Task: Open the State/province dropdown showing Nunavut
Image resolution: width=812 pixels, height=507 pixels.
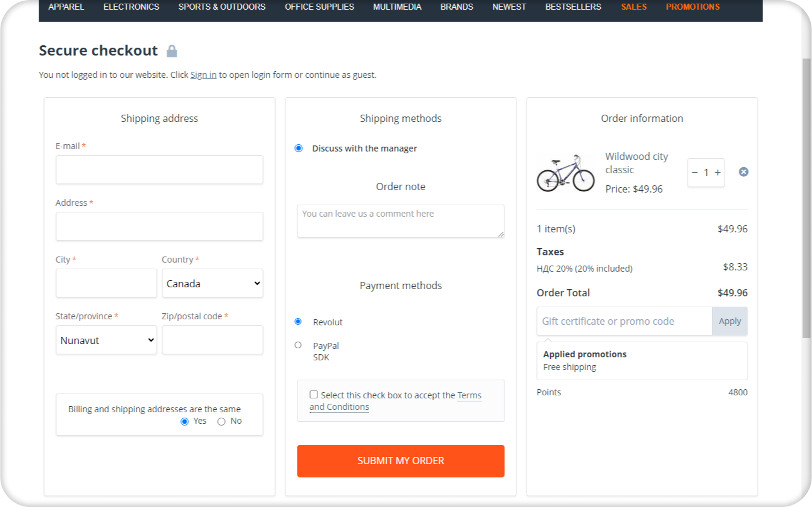Action: click(106, 340)
